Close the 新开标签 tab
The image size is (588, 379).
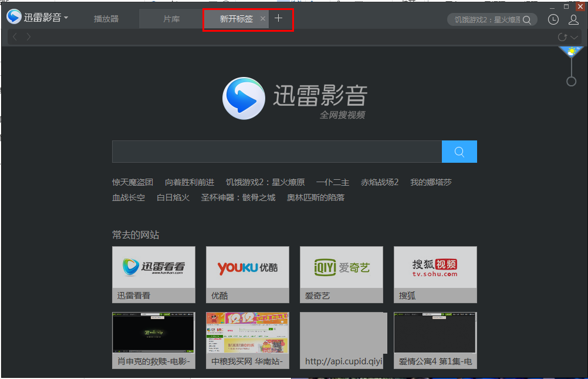pos(263,18)
